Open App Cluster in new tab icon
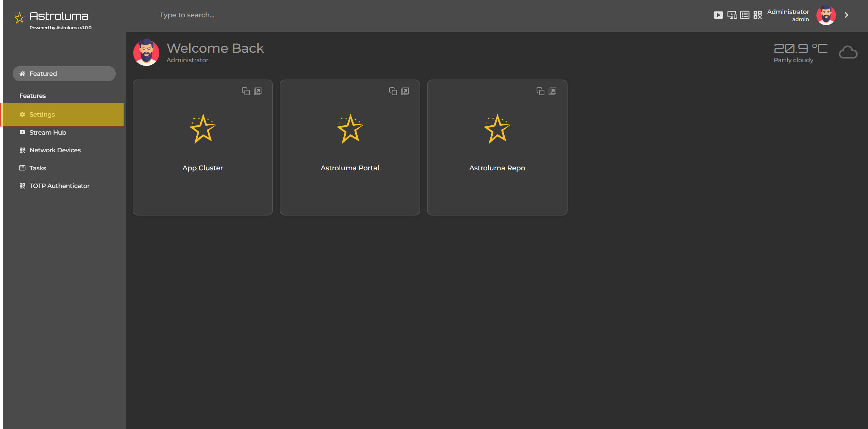 pyautogui.click(x=258, y=91)
